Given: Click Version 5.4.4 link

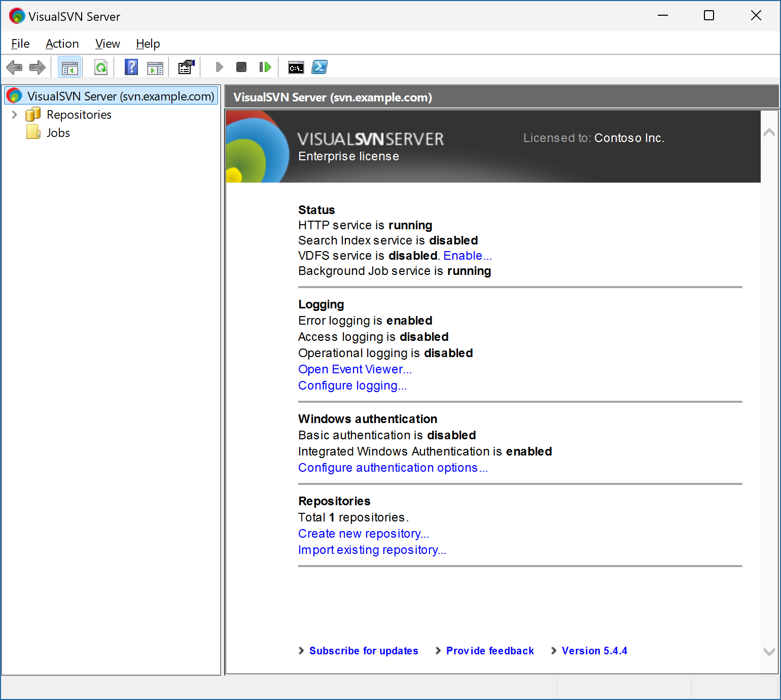Looking at the screenshot, I should click(594, 651).
